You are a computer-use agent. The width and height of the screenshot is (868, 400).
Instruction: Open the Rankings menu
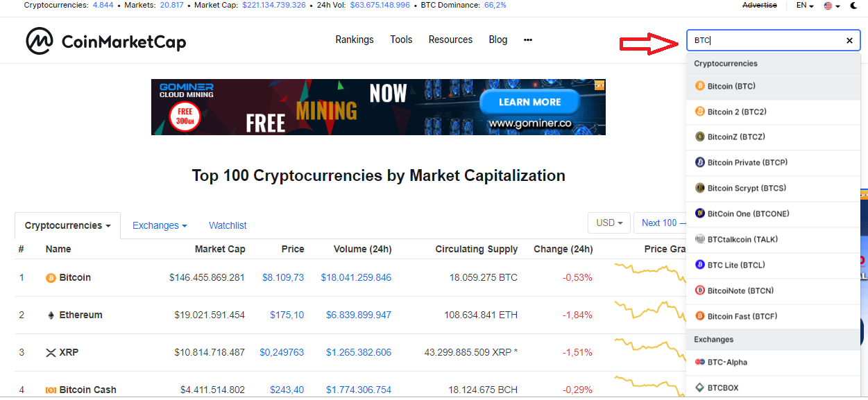(x=355, y=40)
